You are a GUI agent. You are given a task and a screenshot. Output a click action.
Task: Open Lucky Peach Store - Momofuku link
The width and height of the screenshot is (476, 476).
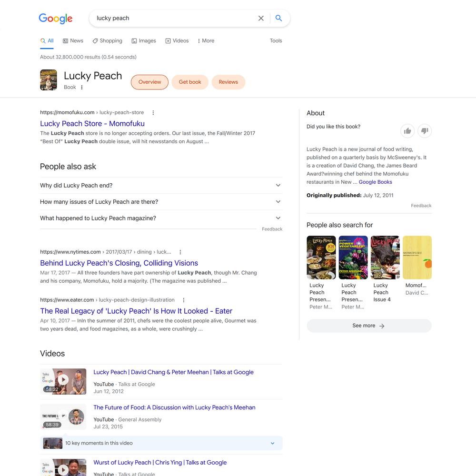coord(92,124)
